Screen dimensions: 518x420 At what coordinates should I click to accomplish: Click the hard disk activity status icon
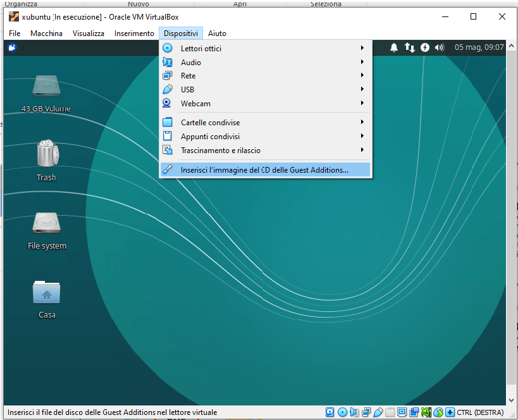330,412
